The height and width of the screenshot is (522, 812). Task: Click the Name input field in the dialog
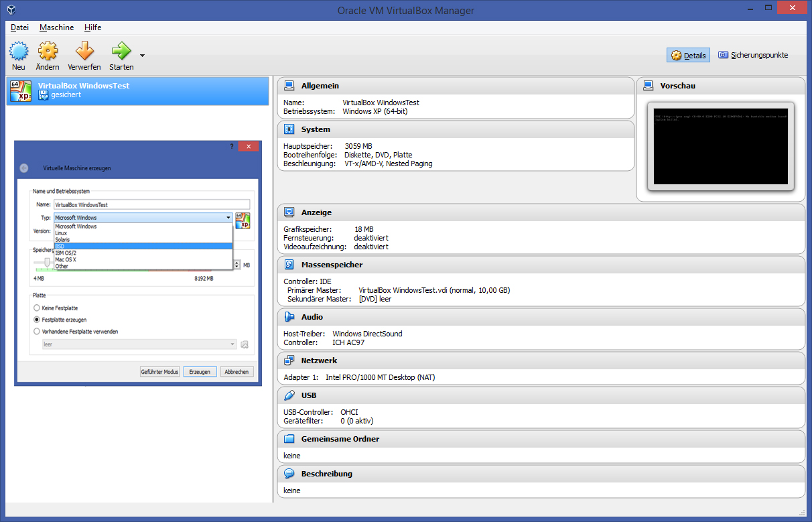[x=151, y=204]
